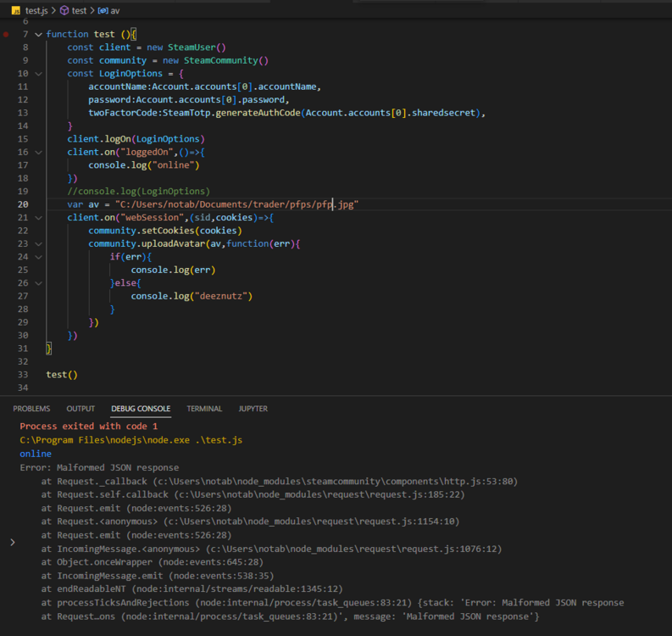
Task: Open the OUTPUT panel tab
Action: coord(81,409)
